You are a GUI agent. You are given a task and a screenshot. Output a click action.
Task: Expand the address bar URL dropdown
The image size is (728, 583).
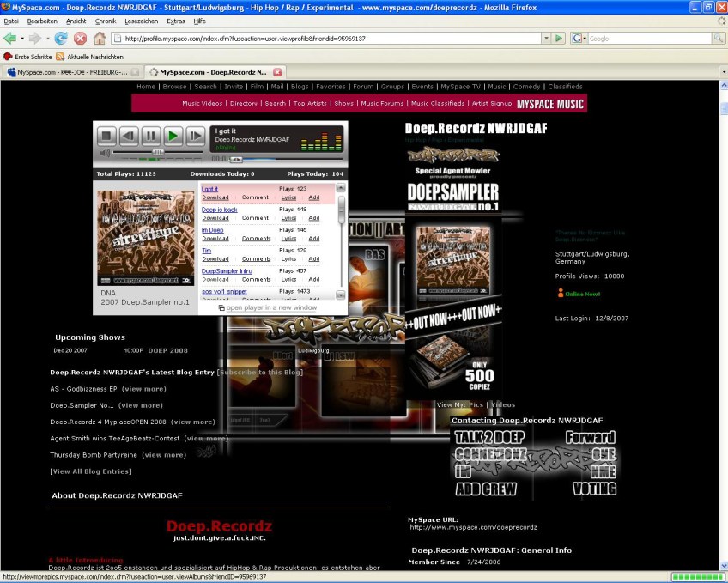click(546, 39)
